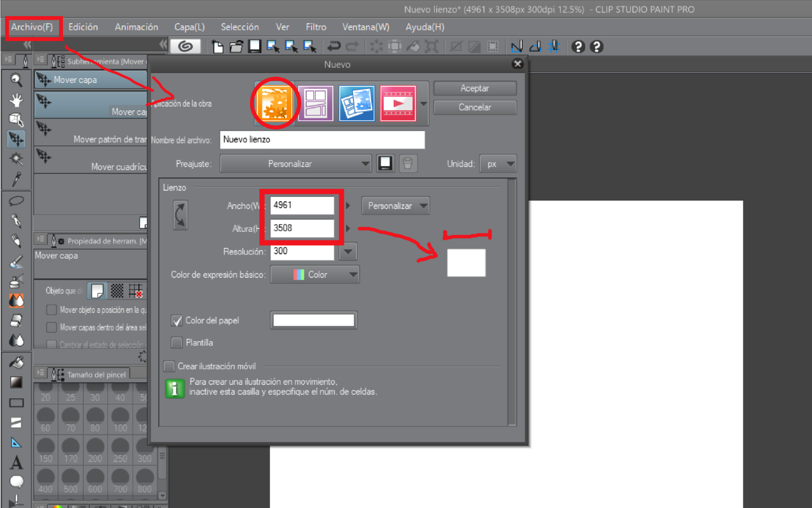Viewport: 812px width, 508px height.
Task: Click the Save toolbar icon
Action: 255,46
